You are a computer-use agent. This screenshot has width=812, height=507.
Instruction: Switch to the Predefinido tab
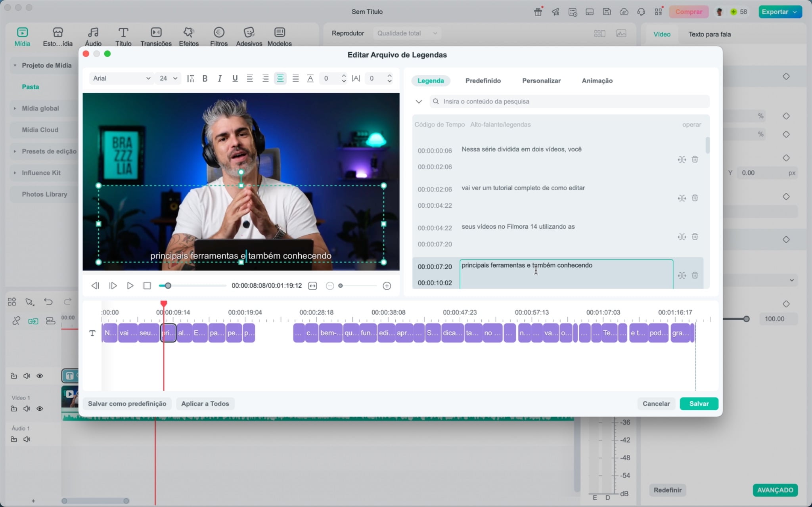coord(483,81)
